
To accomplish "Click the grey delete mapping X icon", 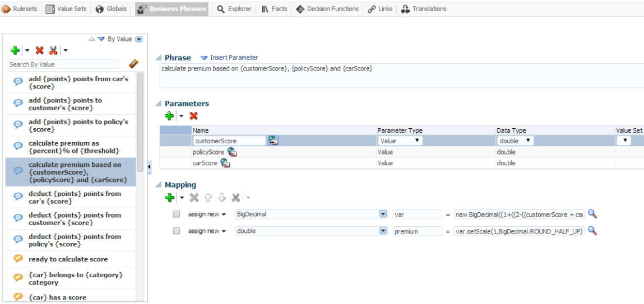I will pos(194,198).
